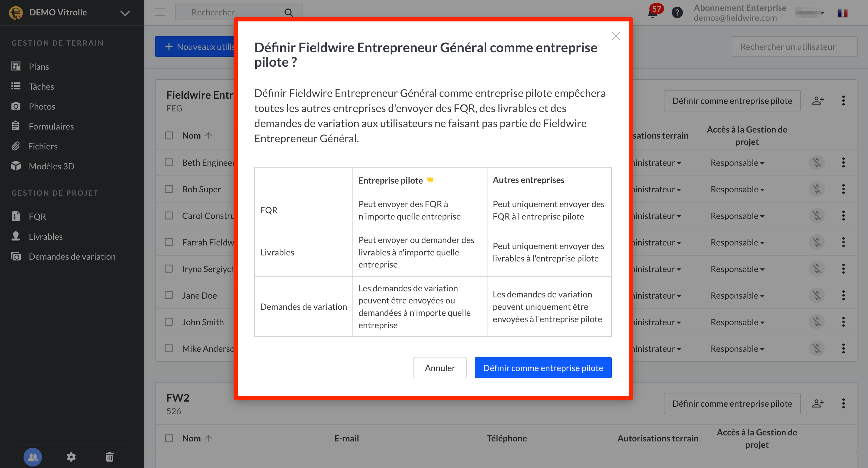The height and width of the screenshot is (468, 868).
Task: Click crossed-dollar icon in Jane Doe row
Action: pos(817,295)
